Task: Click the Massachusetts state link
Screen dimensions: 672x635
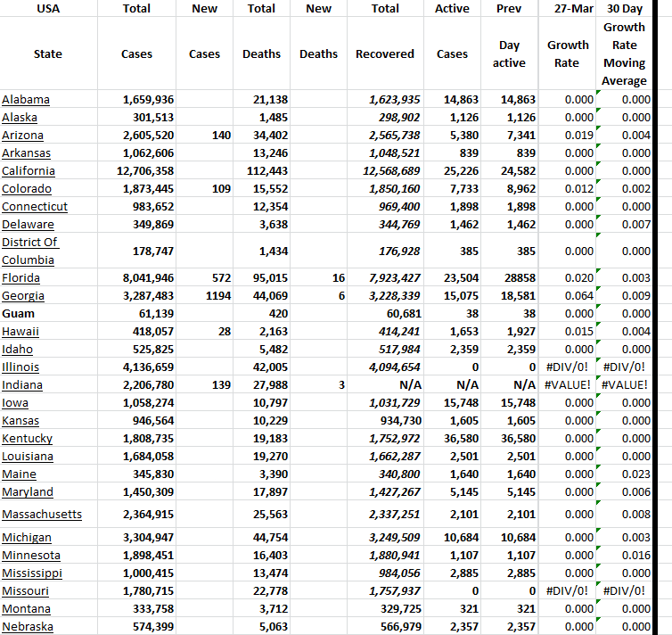Action: pos(42,514)
